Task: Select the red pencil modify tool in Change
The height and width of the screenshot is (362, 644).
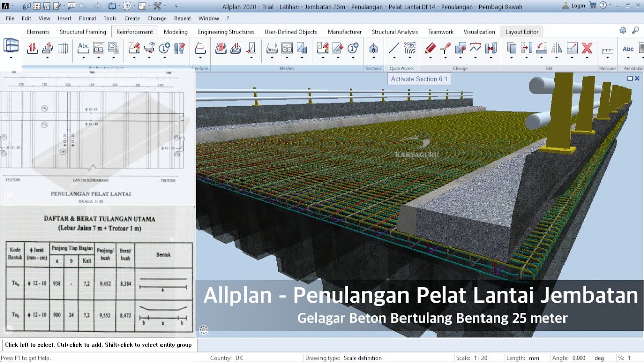Action: point(430,48)
